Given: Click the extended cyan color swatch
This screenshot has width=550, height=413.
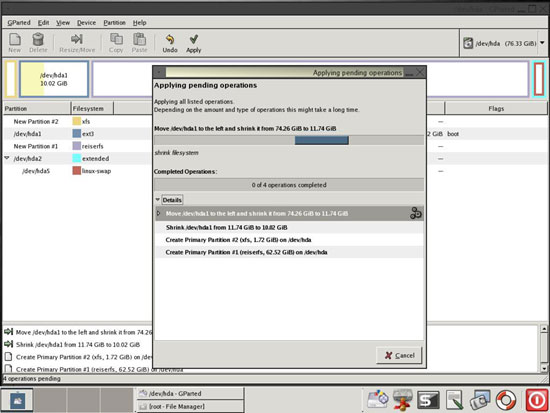Looking at the screenshot, I should click(76, 158).
